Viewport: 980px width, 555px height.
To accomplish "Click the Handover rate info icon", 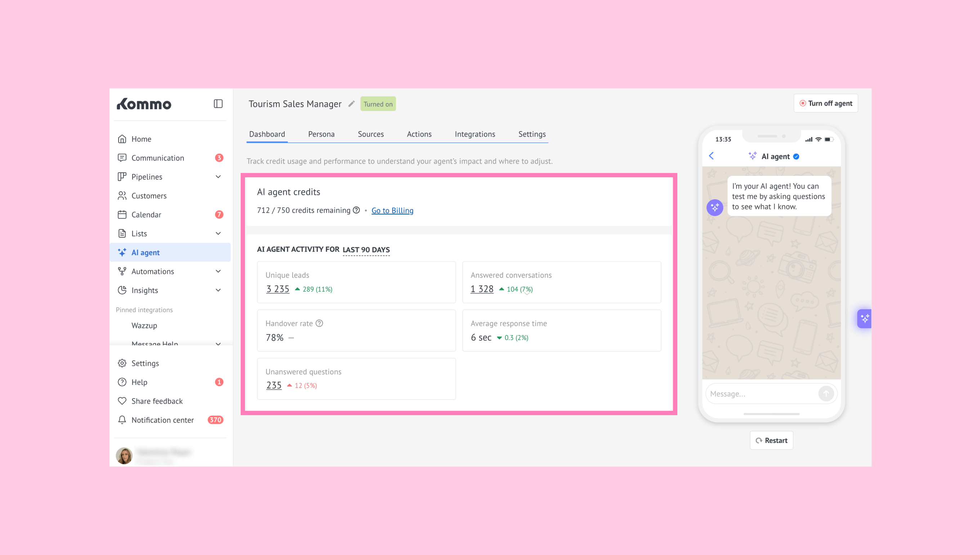I will [319, 323].
